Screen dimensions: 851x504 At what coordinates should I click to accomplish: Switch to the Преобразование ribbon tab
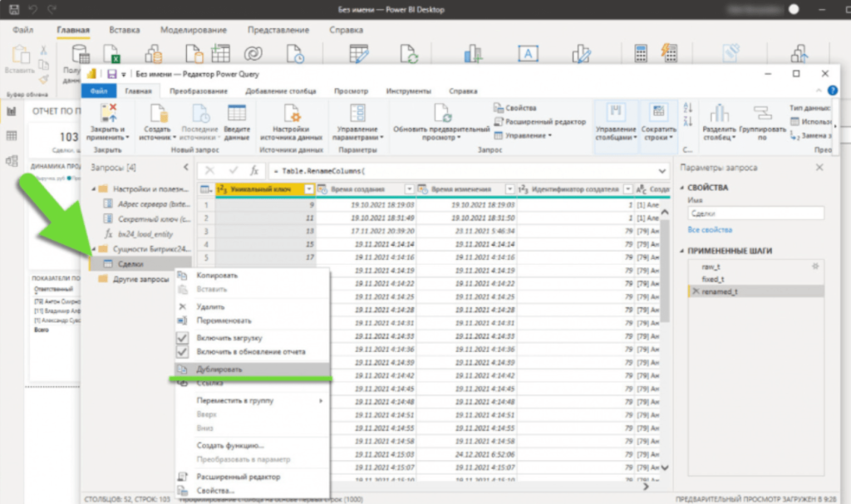pyautogui.click(x=199, y=91)
